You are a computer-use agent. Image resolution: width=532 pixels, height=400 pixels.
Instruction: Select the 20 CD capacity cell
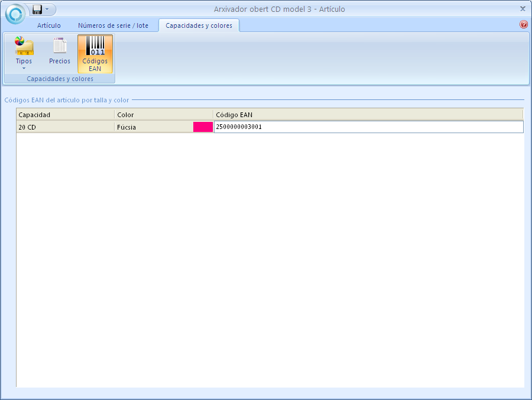tap(65, 127)
